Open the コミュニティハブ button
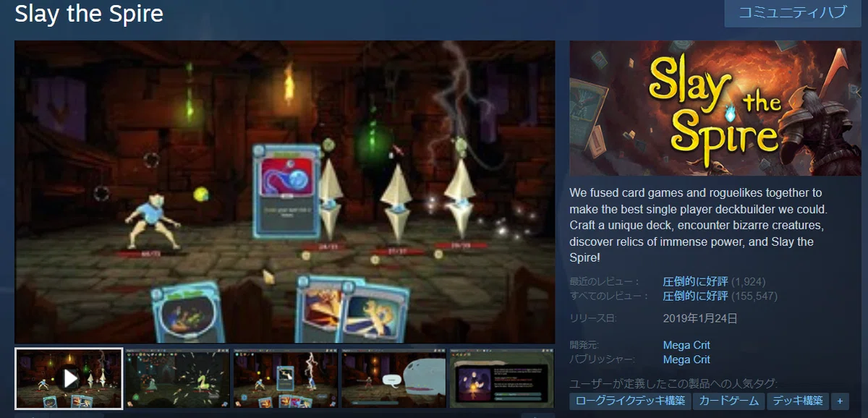The height and width of the screenshot is (418, 868). (x=792, y=14)
